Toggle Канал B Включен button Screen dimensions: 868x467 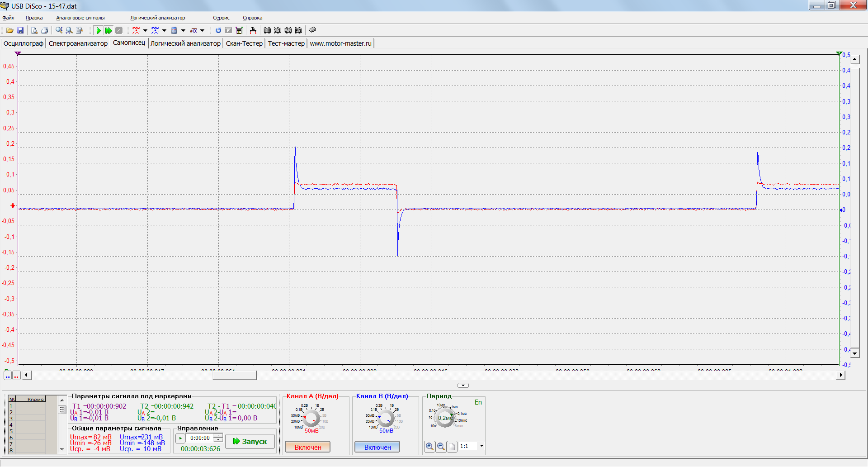point(377,447)
